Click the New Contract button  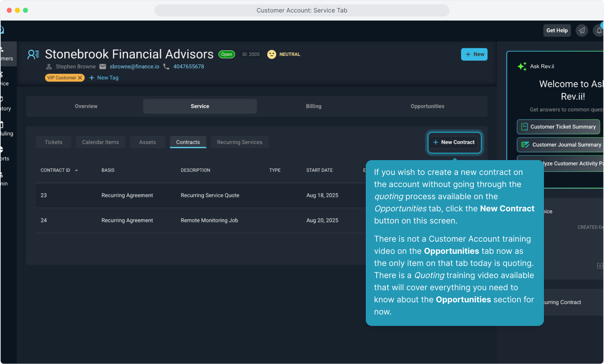pyautogui.click(x=454, y=142)
